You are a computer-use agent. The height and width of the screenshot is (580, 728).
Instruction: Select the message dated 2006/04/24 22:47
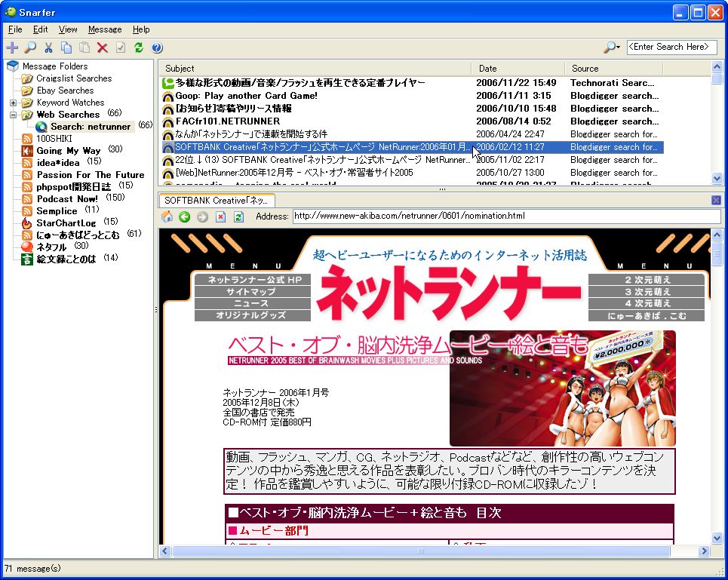point(413,134)
